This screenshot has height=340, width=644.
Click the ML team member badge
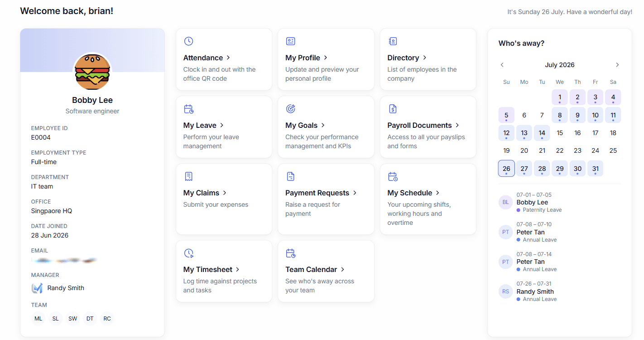pyautogui.click(x=38, y=319)
